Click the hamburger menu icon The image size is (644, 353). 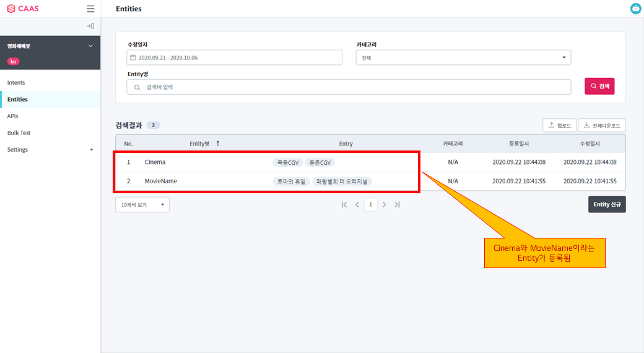coord(90,9)
